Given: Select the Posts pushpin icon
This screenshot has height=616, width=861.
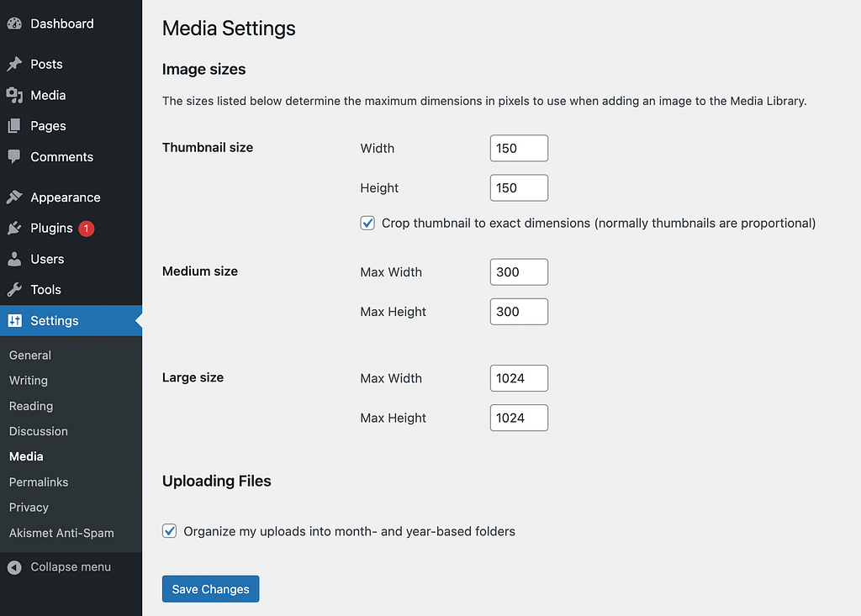Looking at the screenshot, I should [x=14, y=64].
